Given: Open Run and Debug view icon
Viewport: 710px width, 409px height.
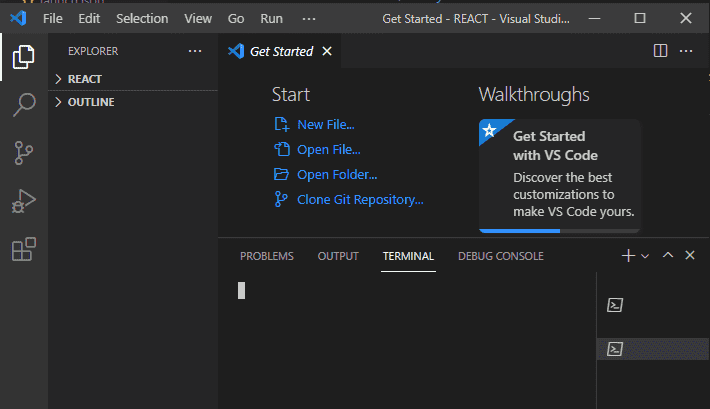Looking at the screenshot, I should [23, 201].
